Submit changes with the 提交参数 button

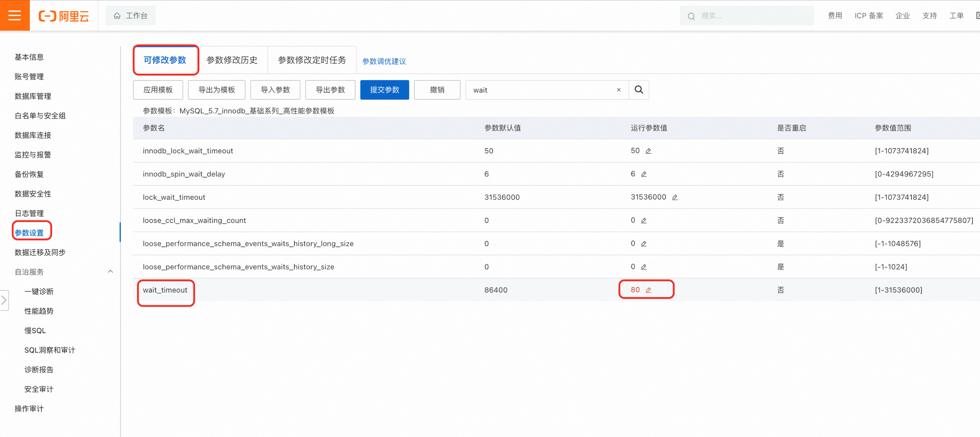tap(385, 90)
